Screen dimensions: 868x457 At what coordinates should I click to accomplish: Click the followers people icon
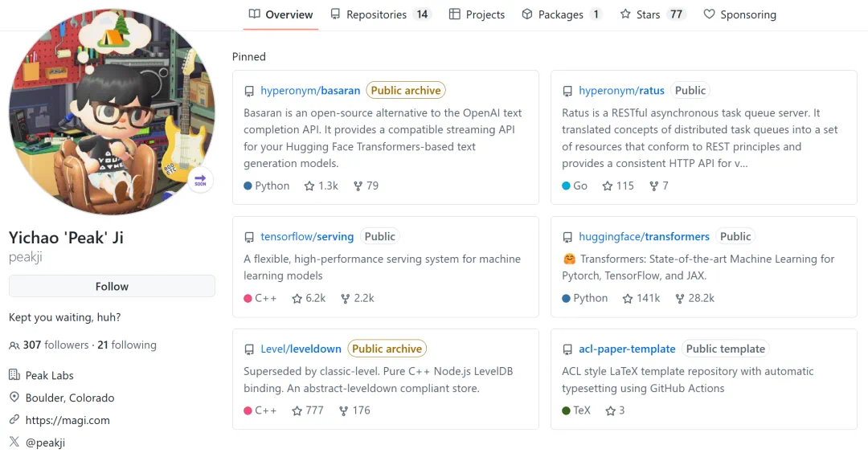point(14,345)
